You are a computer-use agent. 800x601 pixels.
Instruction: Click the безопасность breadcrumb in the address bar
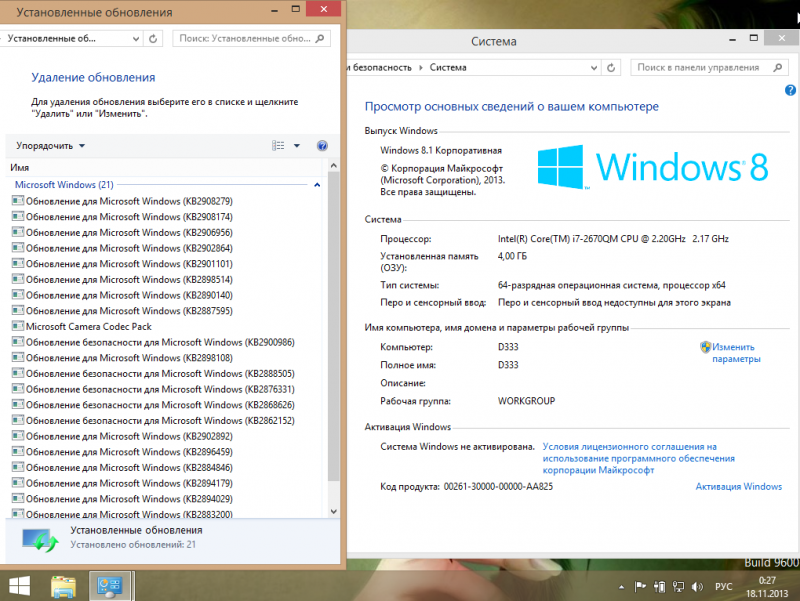pos(382,67)
